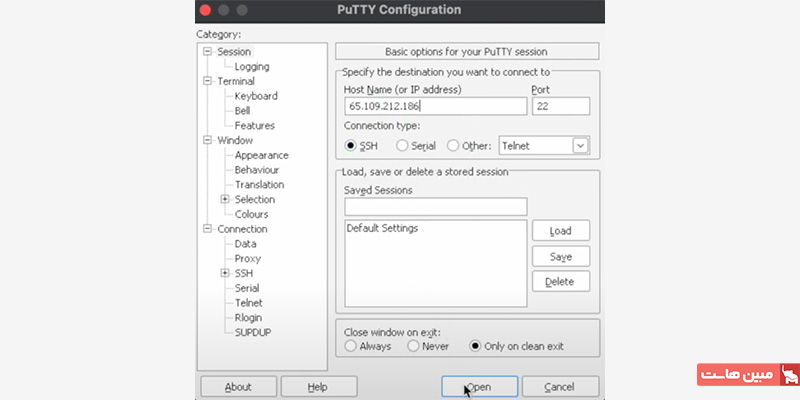This screenshot has height=400, width=800.
Task: Click the Load button
Action: [561, 231]
